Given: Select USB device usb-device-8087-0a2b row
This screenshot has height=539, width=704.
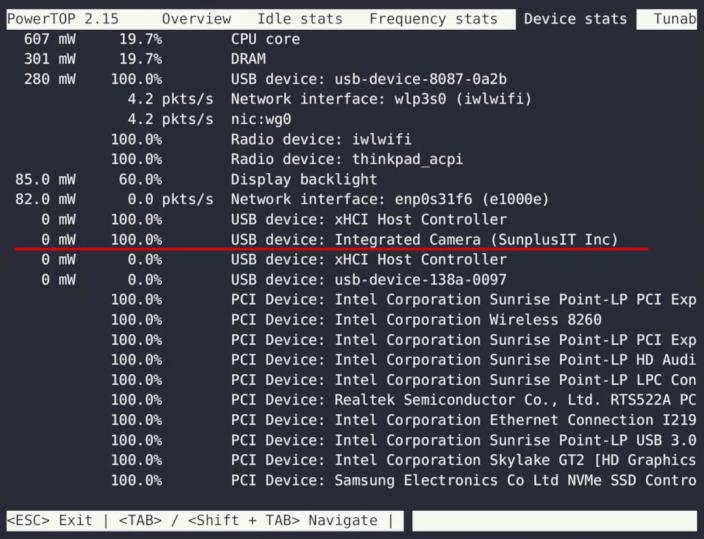Looking at the screenshot, I should 368,79.
